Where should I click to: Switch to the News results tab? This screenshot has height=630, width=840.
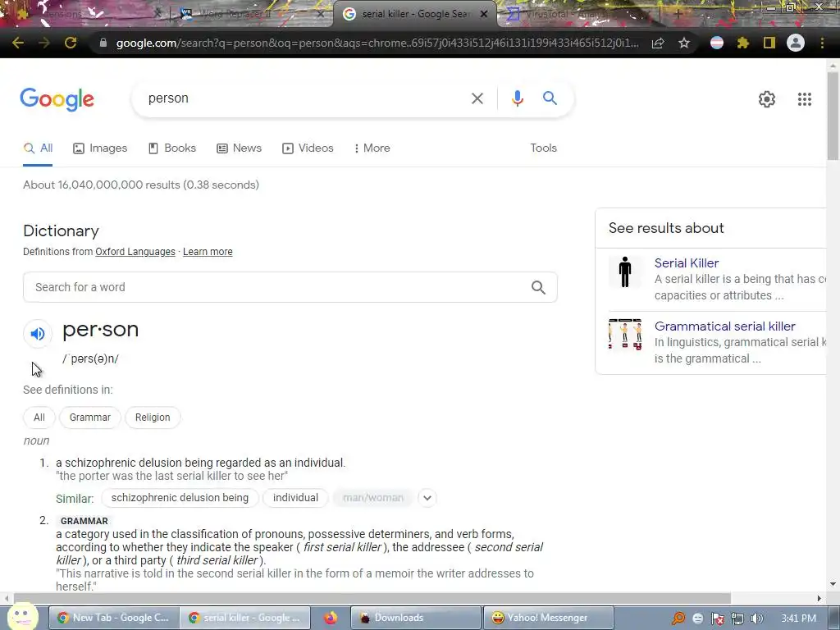click(239, 148)
